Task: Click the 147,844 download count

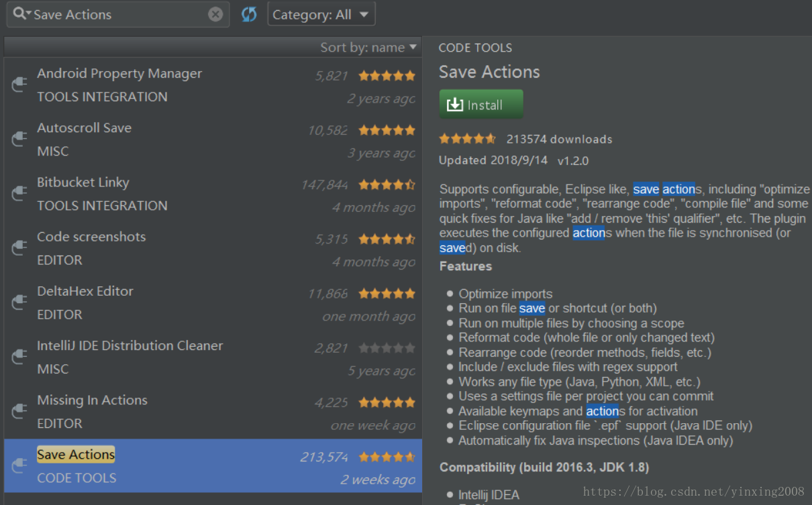Action: [x=325, y=184]
